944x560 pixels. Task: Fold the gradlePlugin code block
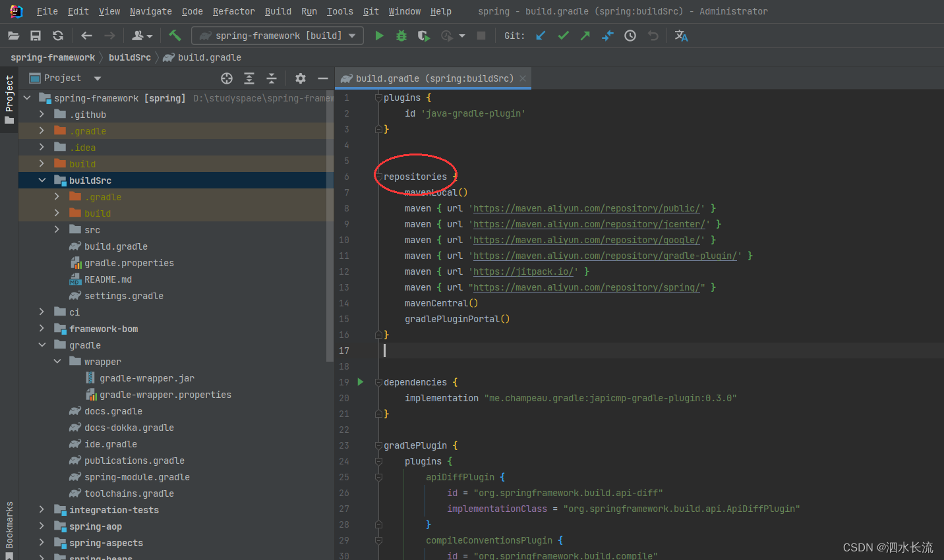click(378, 445)
